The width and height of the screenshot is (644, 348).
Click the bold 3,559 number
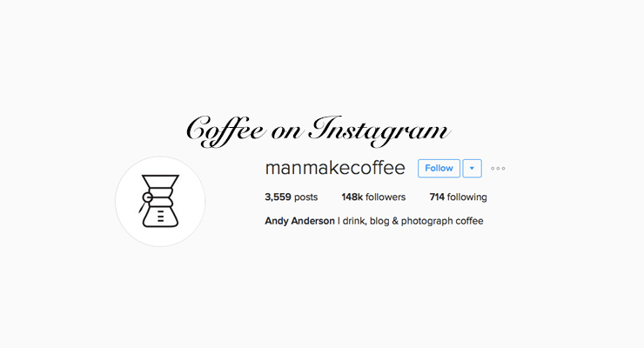tap(278, 197)
